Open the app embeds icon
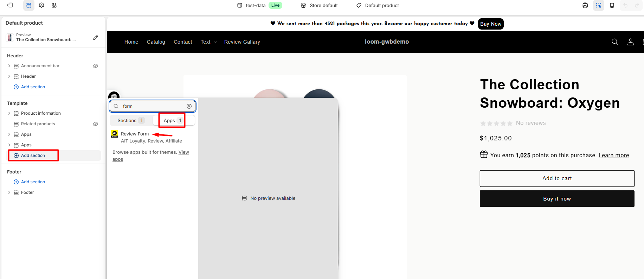 click(54, 5)
